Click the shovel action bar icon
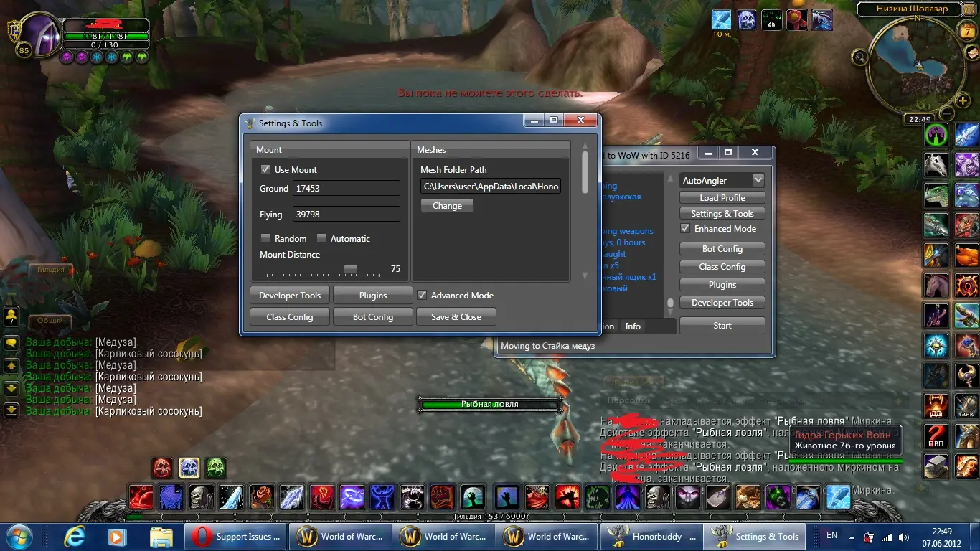980x551 pixels. coord(718,496)
